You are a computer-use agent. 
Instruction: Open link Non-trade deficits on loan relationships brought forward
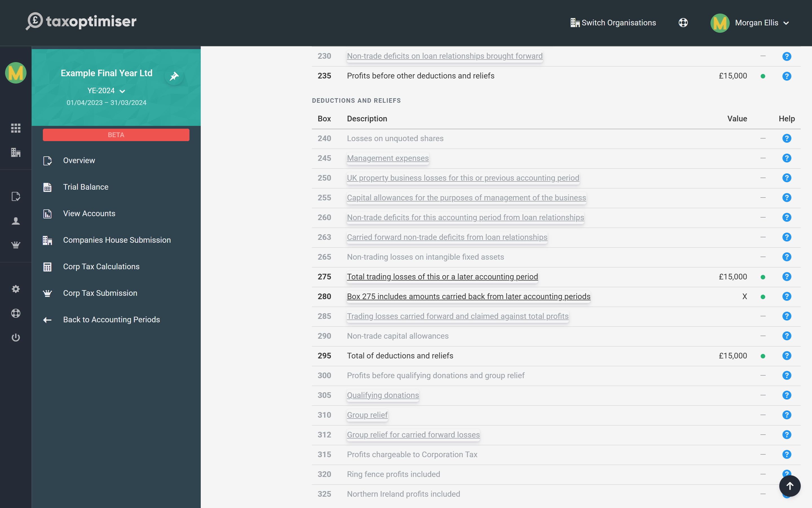pos(445,56)
